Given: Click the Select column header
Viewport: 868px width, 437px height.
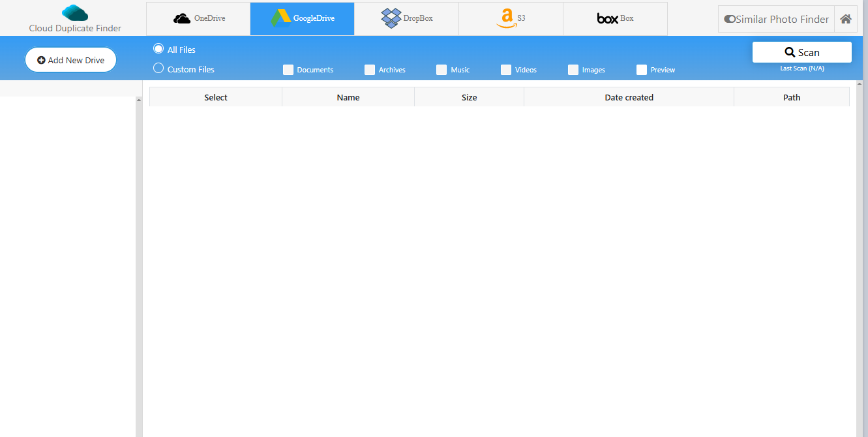Looking at the screenshot, I should (x=216, y=97).
